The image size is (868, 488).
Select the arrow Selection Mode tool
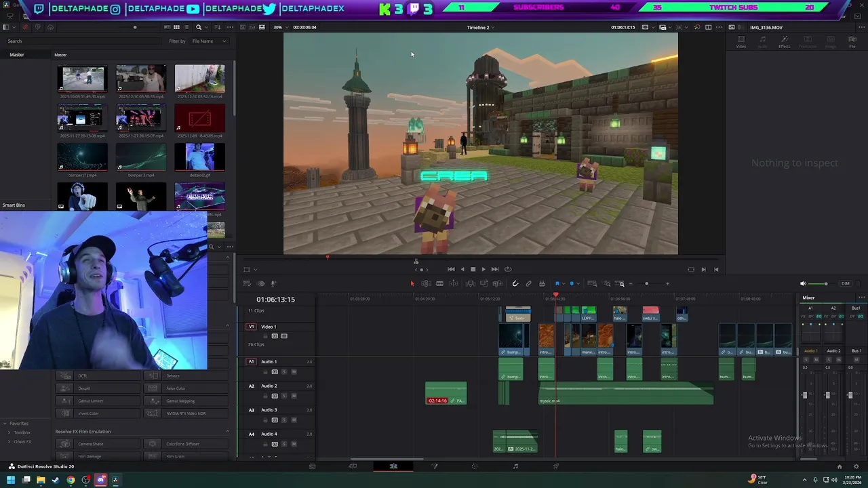(x=412, y=283)
